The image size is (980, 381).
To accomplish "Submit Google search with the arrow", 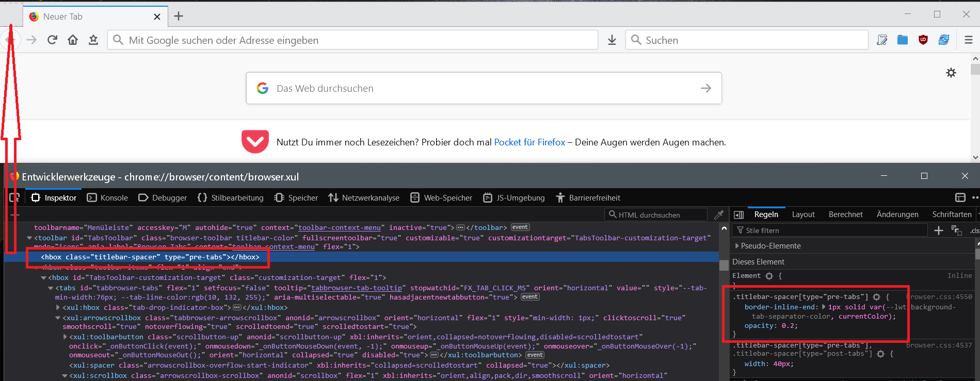I will pos(706,88).
